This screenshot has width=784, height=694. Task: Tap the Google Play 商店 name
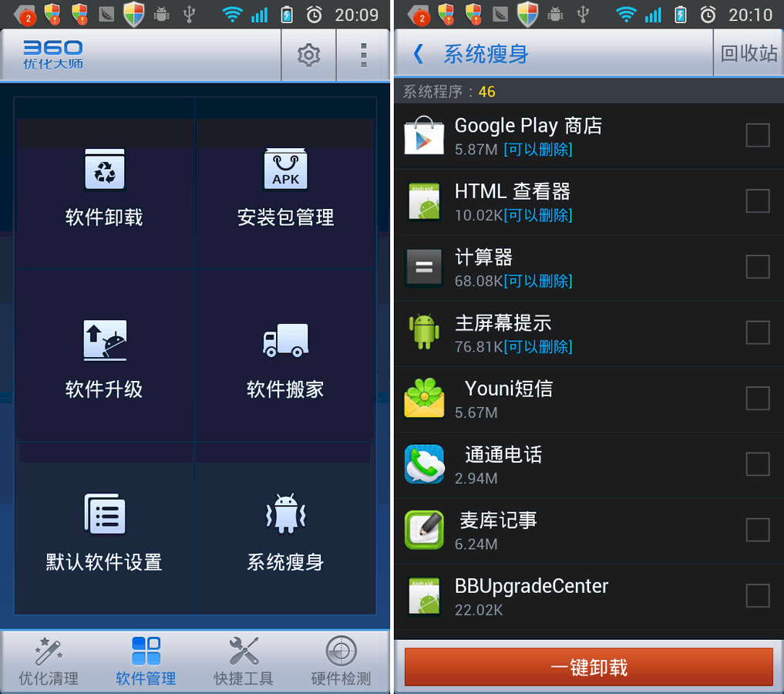tap(528, 126)
